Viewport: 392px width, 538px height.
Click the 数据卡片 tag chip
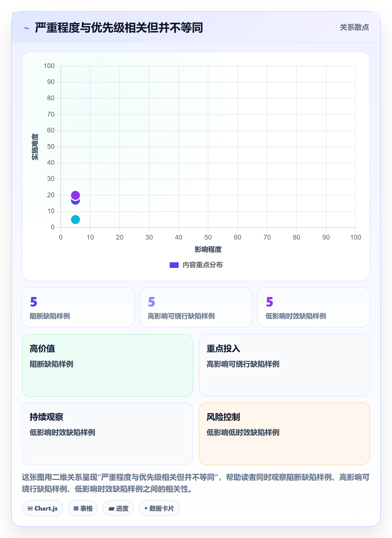tap(159, 508)
